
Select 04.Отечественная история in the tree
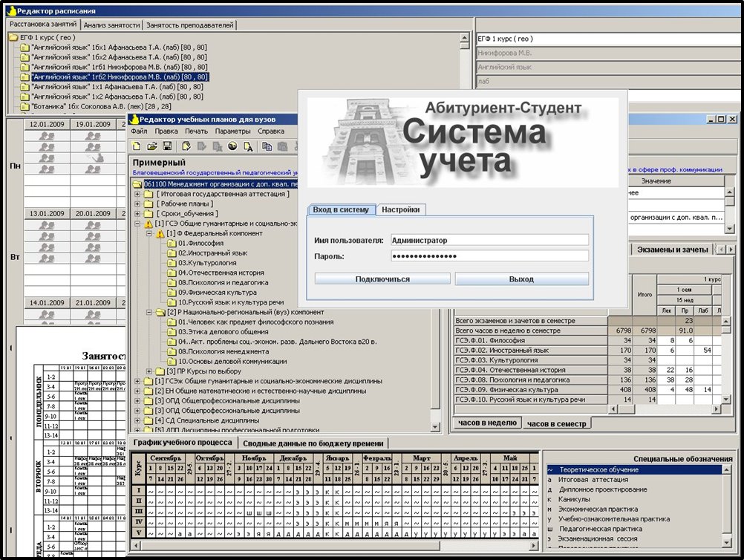(221, 273)
